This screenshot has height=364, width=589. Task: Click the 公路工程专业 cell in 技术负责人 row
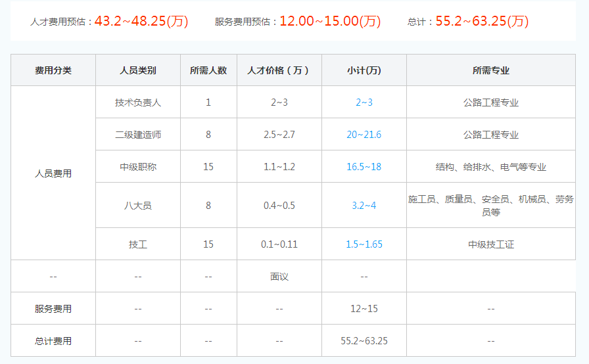[x=491, y=102]
